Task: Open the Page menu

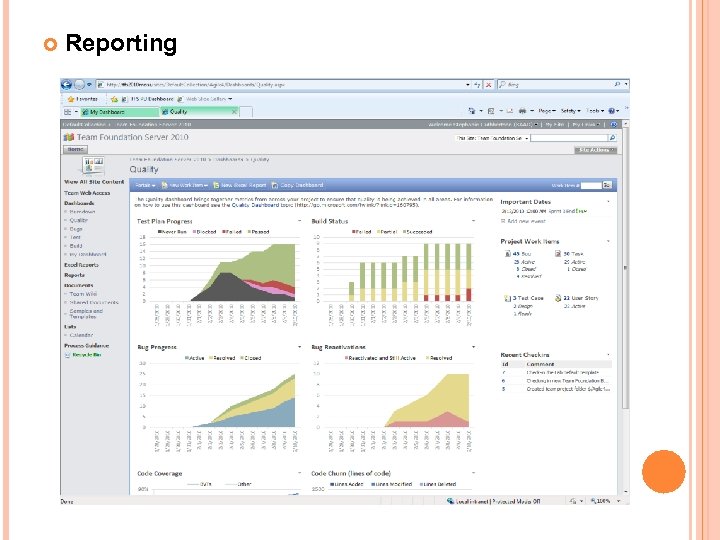Action: click(546, 111)
